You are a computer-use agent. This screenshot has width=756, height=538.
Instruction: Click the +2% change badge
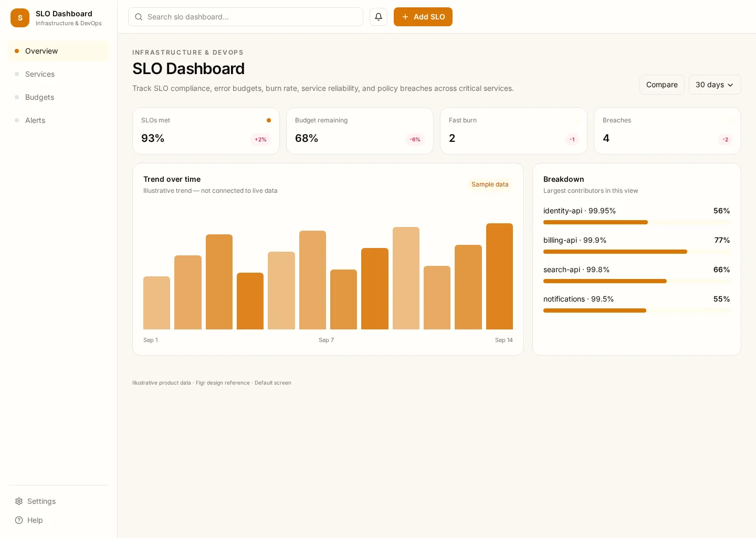261,139
